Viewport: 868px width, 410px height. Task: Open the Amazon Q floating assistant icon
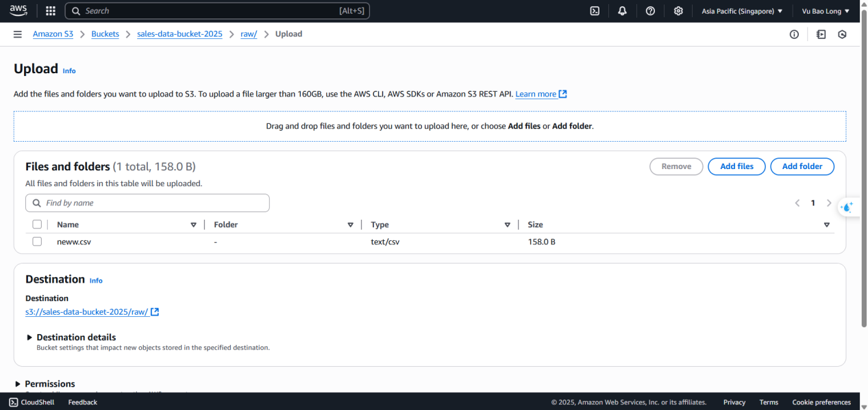(x=847, y=207)
